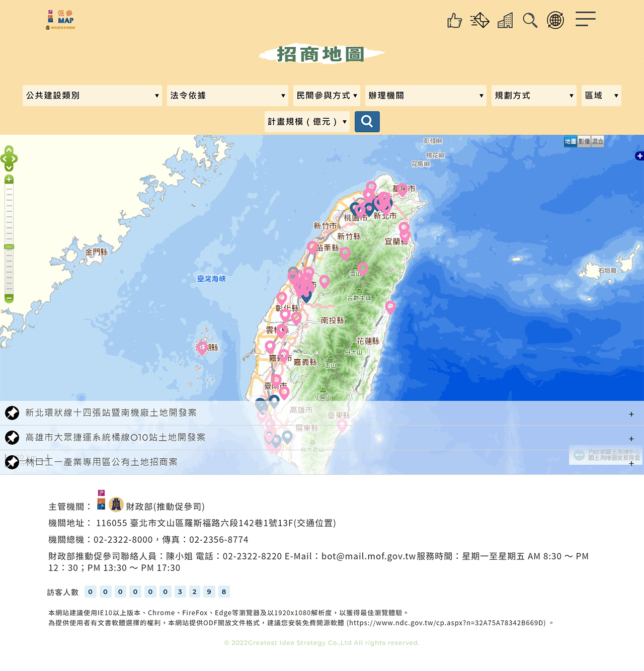Image resolution: width=644 pixels, height=671 pixels.
Task: Click the pink marker near 苗栗縣
Action: [x=312, y=247]
